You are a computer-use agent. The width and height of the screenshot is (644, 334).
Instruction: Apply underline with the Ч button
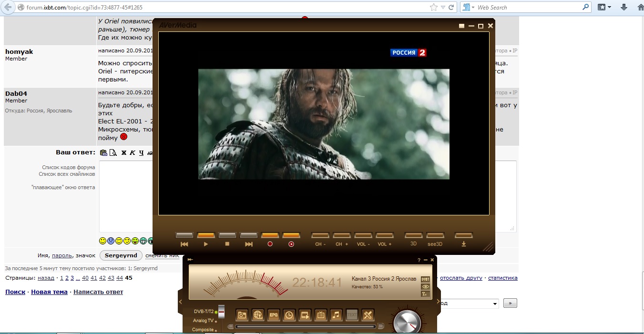[x=141, y=153]
